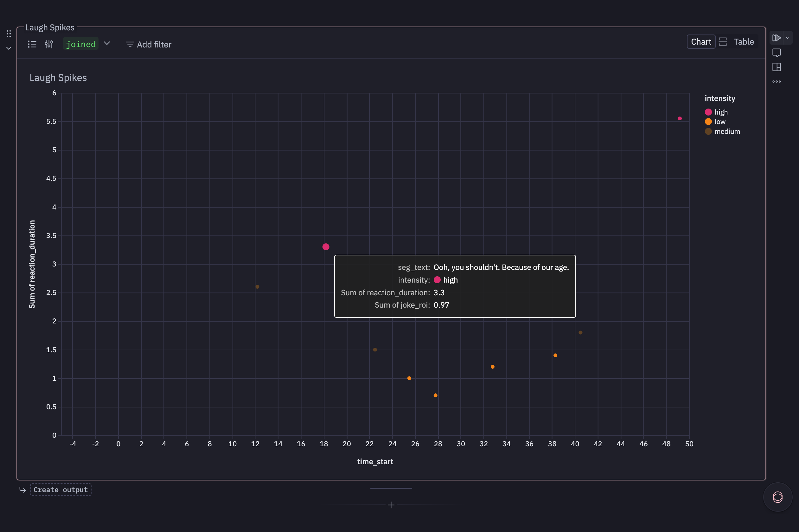Switch to the Table view tab

743,42
